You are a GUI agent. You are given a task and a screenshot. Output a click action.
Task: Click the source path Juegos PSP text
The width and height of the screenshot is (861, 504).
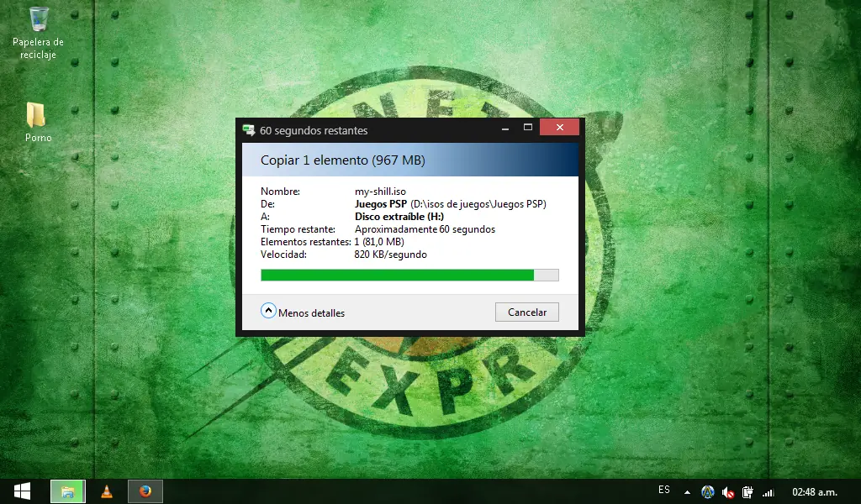click(451, 204)
